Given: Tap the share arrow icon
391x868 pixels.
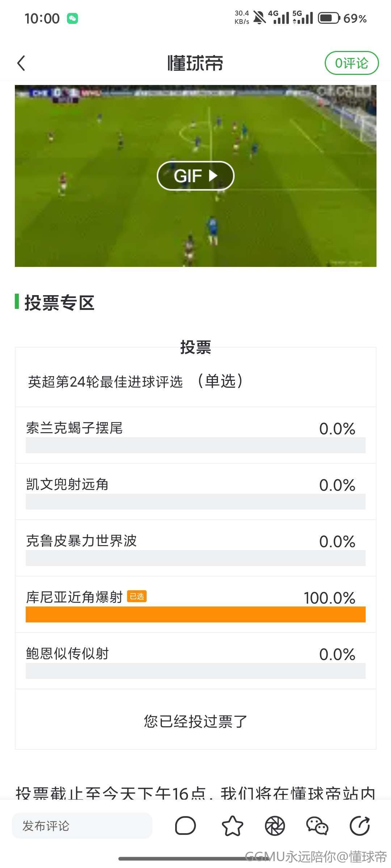Looking at the screenshot, I should [360, 826].
